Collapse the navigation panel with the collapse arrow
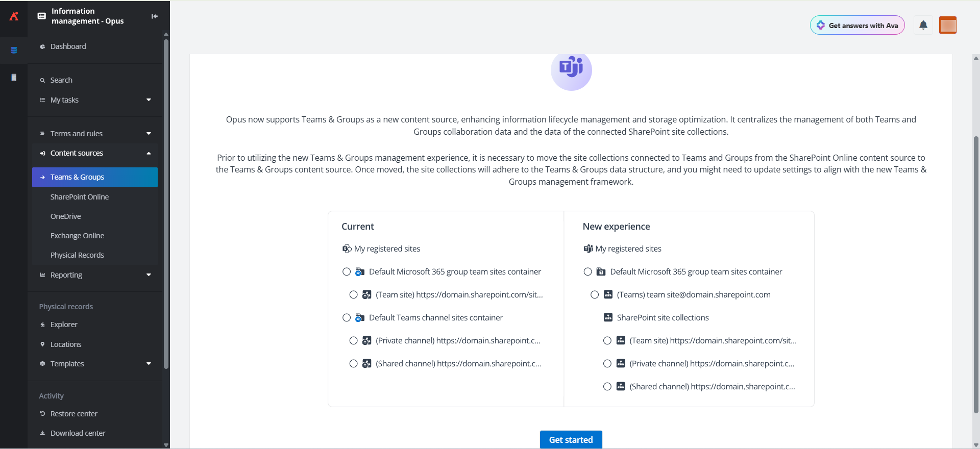Viewport: 980px width, 449px height. pos(154,16)
